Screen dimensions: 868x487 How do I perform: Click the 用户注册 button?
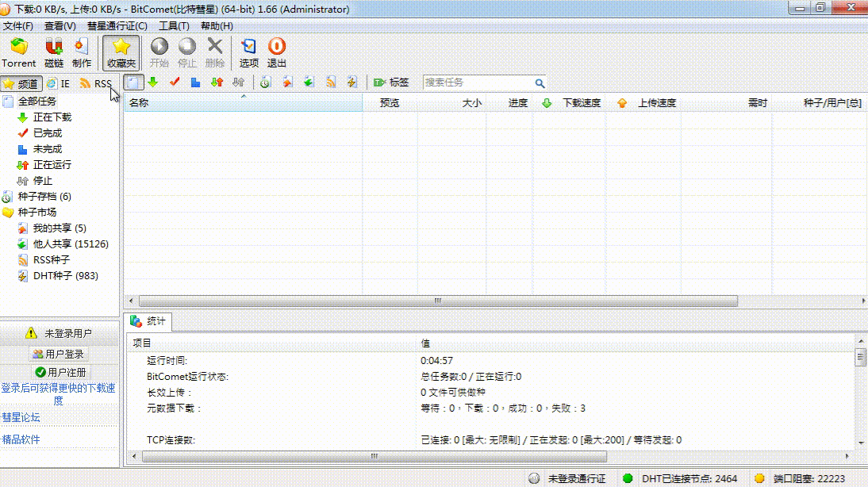pos(60,373)
